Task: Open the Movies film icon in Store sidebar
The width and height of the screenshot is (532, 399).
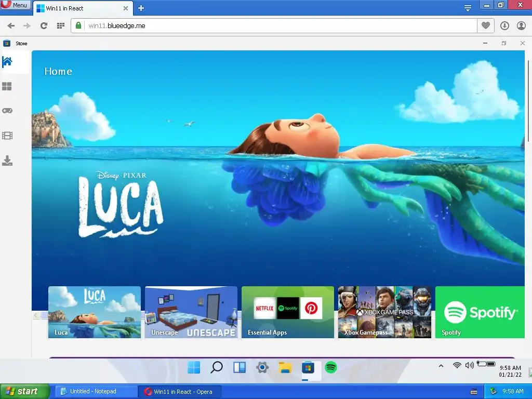Action: click(x=7, y=136)
